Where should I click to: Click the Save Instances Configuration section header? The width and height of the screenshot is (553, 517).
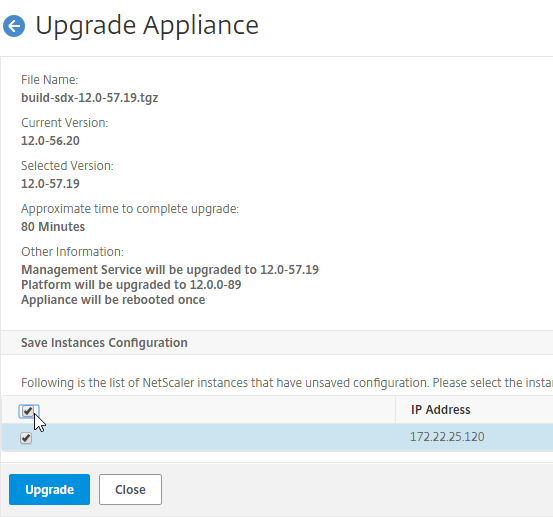coord(104,343)
